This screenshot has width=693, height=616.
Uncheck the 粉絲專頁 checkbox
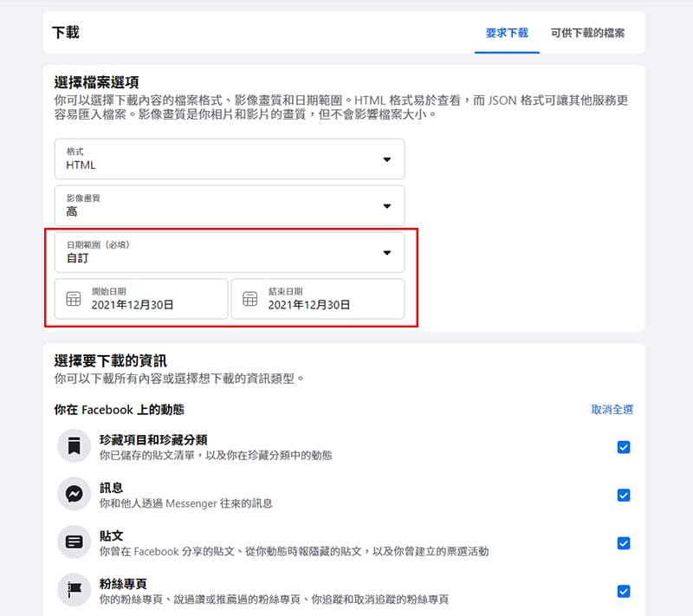click(624, 591)
